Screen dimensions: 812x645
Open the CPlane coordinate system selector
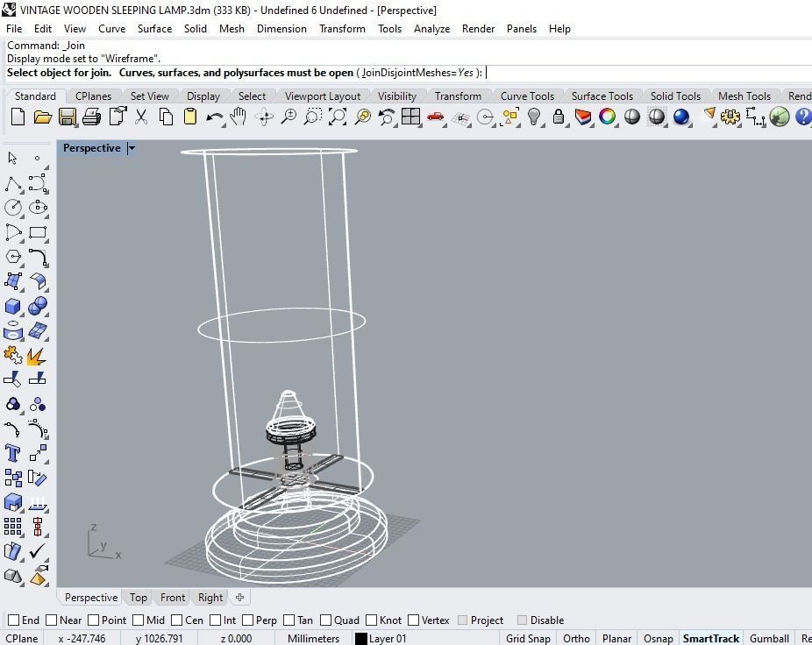point(22,639)
